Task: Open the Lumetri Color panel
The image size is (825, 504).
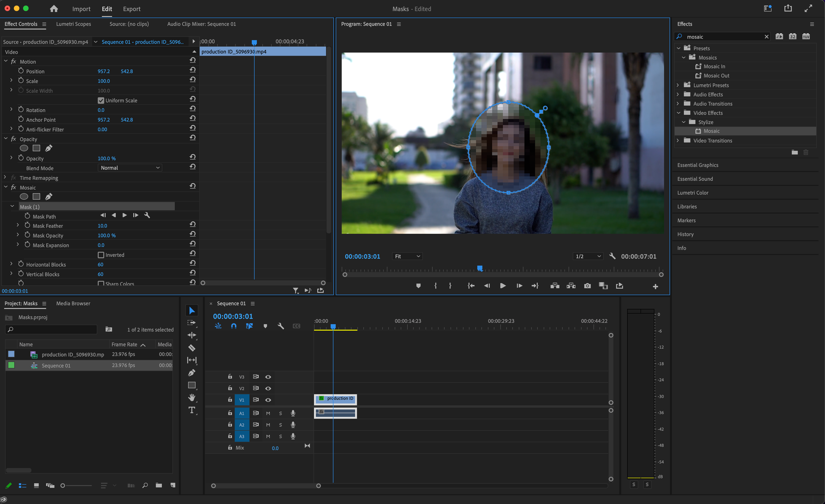Action: (692, 193)
